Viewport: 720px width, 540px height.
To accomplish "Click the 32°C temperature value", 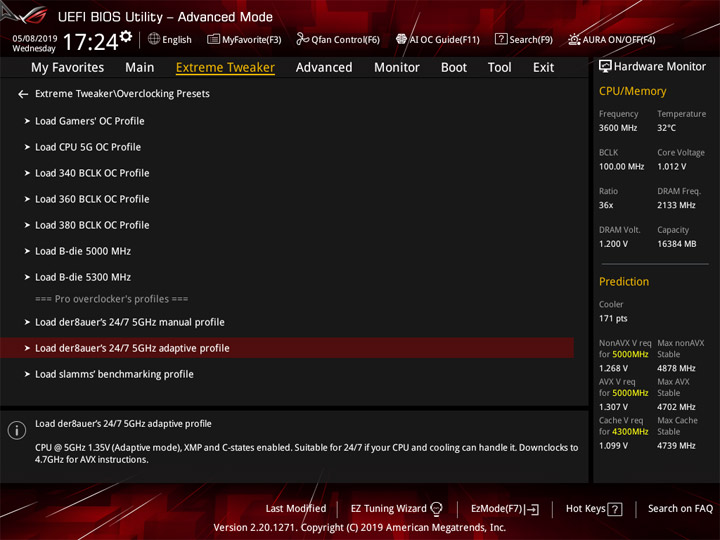I will (x=666, y=128).
